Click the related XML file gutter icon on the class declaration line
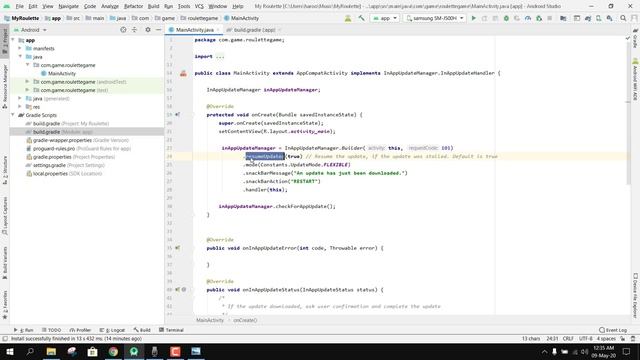Image resolution: width=640 pixels, height=360 pixels. tap(183, 73)
